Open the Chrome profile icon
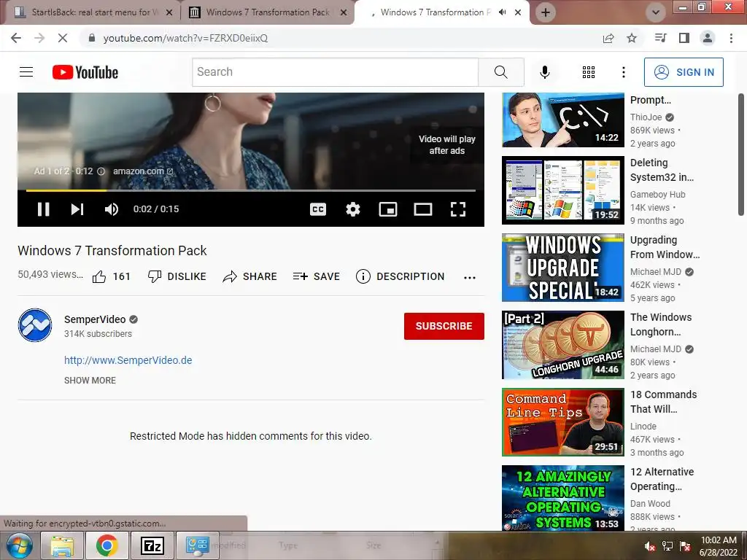This screenshot has height=560, width=747. (708, 38)
